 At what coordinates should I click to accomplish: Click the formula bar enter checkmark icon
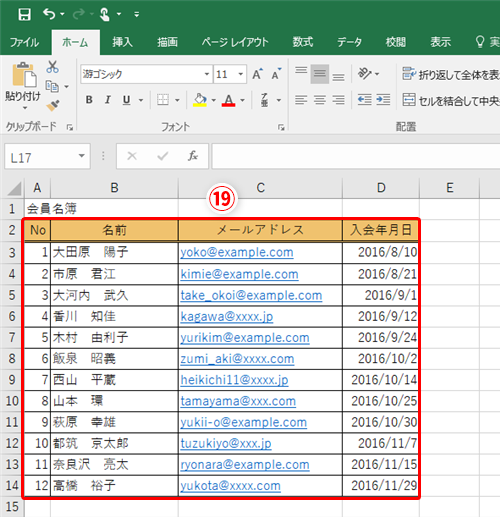click(x=162, y=156)
